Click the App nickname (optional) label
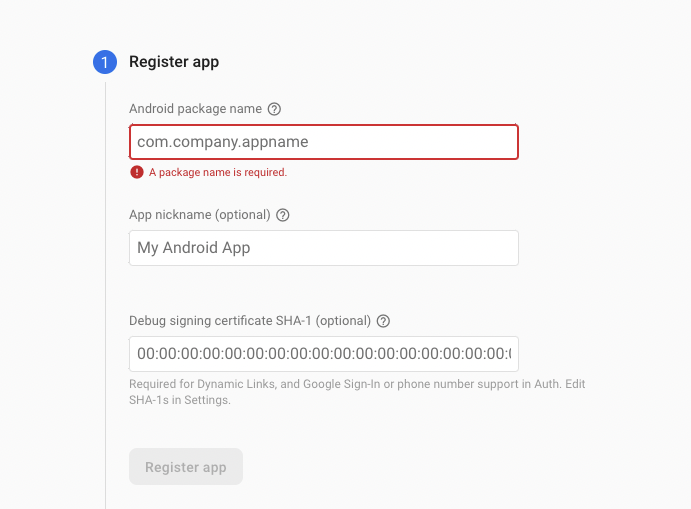Image resolution: width=691 pixels, height=509 pixels. pyautogui.click(x=200, y=215)
